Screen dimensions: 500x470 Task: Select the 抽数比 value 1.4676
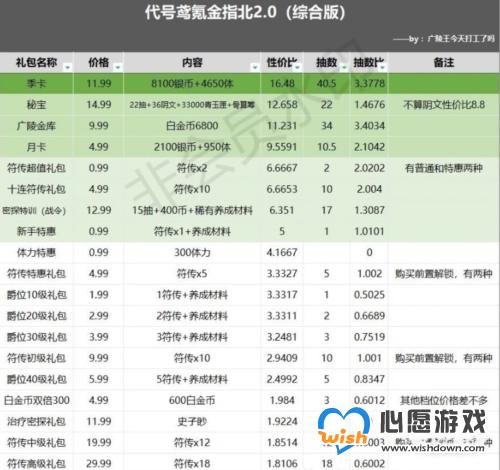369,105
